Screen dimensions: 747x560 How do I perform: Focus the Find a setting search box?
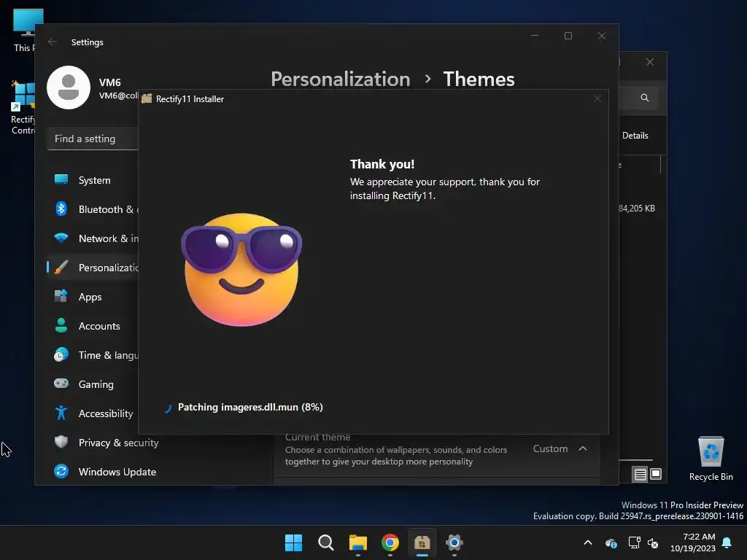(x=93, y=139)
